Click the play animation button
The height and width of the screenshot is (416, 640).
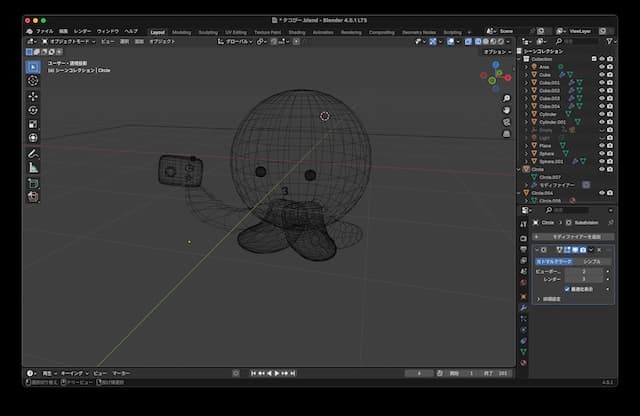coord(277,373)
